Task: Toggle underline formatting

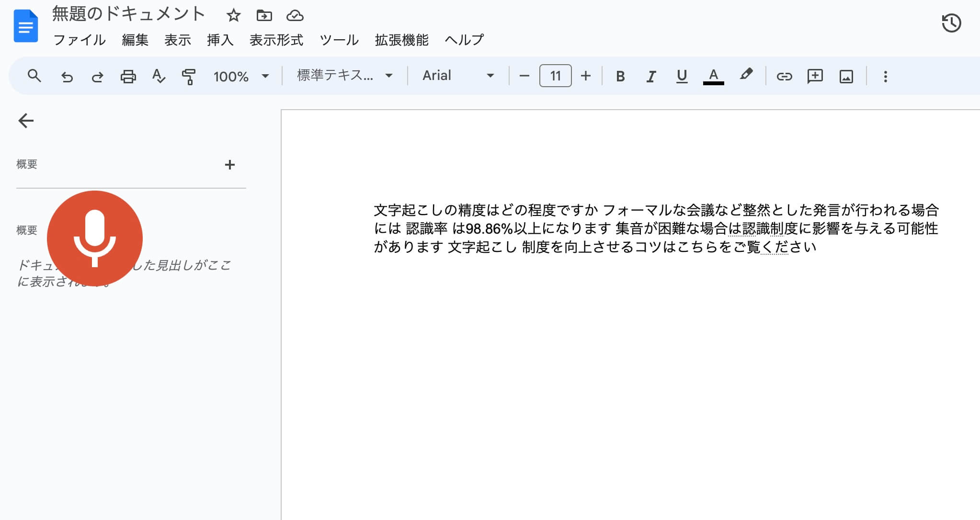Action: click(682, 76)
